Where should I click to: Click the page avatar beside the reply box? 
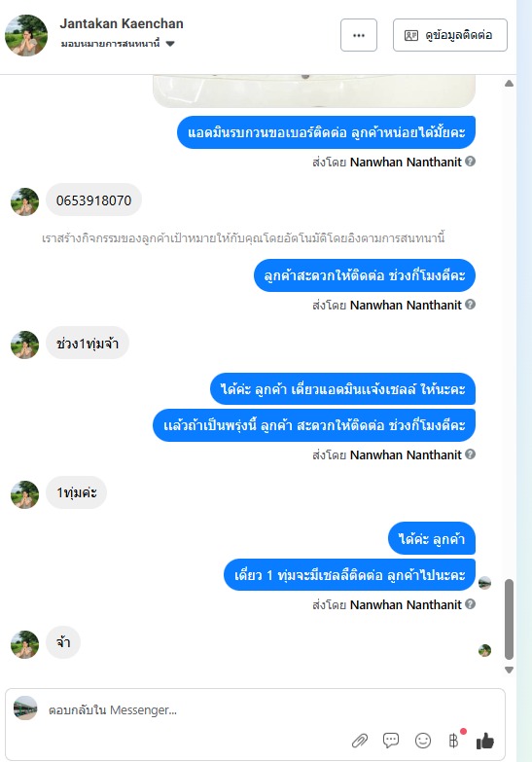[x=25, y=708]
